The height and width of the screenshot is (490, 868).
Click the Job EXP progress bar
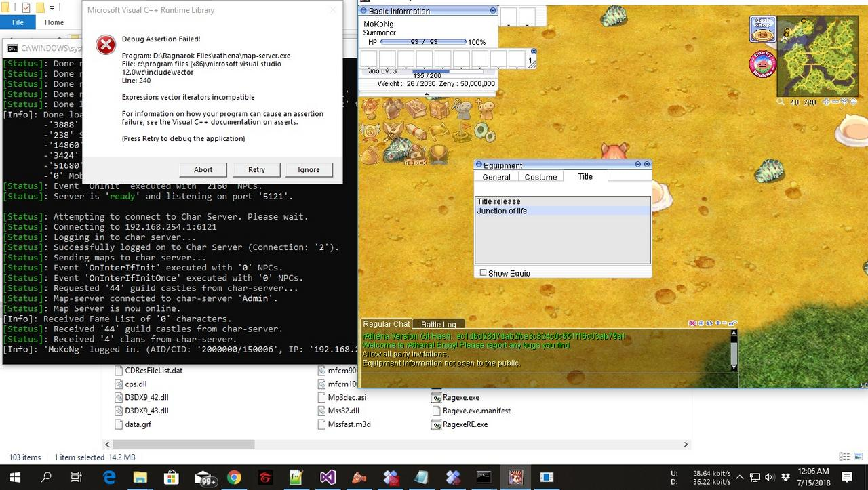(448, 70)
